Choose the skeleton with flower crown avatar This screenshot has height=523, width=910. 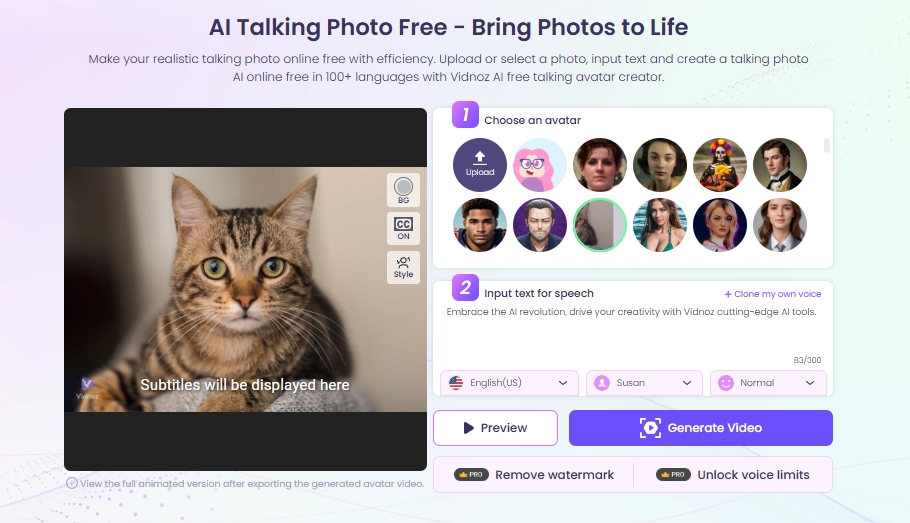[720, 165]
